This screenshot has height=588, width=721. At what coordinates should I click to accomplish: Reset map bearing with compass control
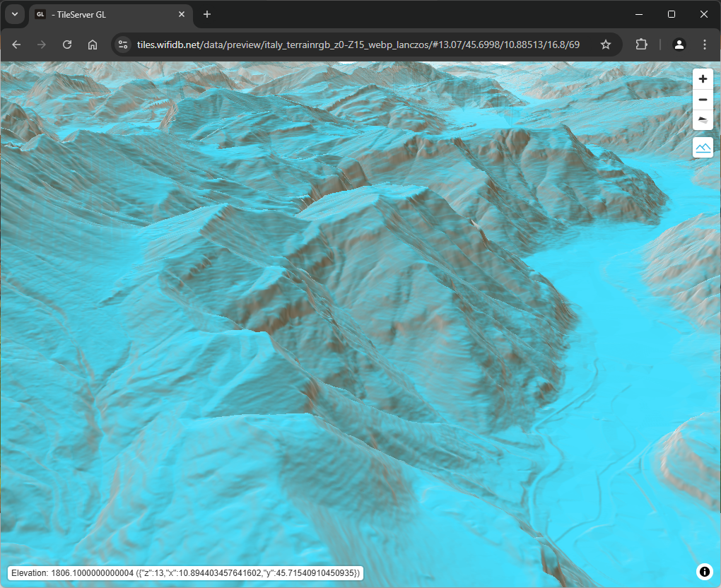click(x=702, y=120)
